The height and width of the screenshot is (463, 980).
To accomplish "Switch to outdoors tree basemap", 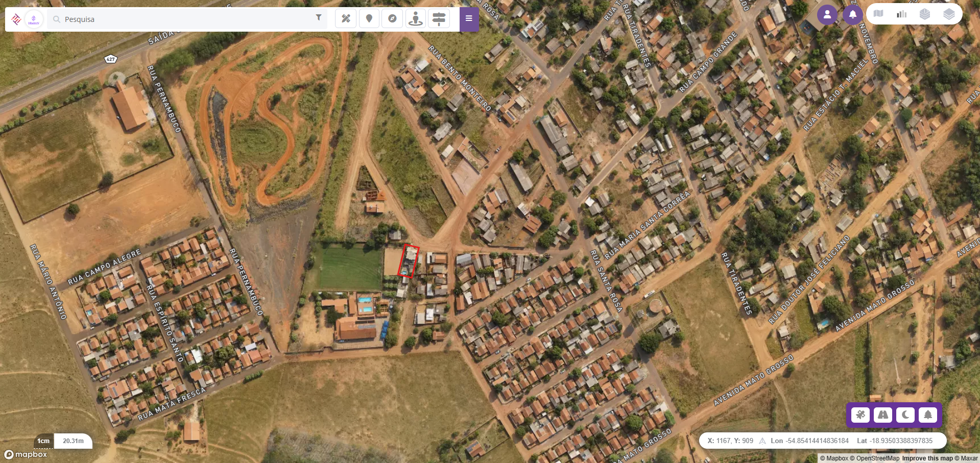I will point(928,415).
